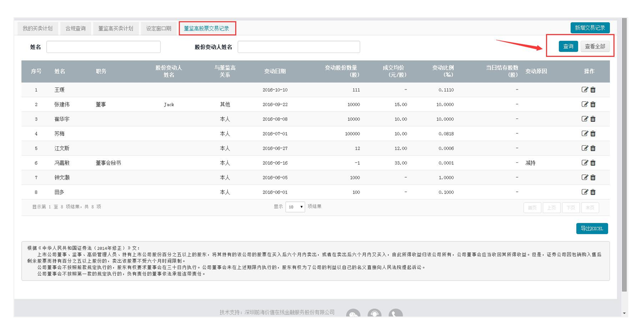Delete the 钟文灏 record
Viewport: 644px width, 322px height.
[x=593, y=177]
